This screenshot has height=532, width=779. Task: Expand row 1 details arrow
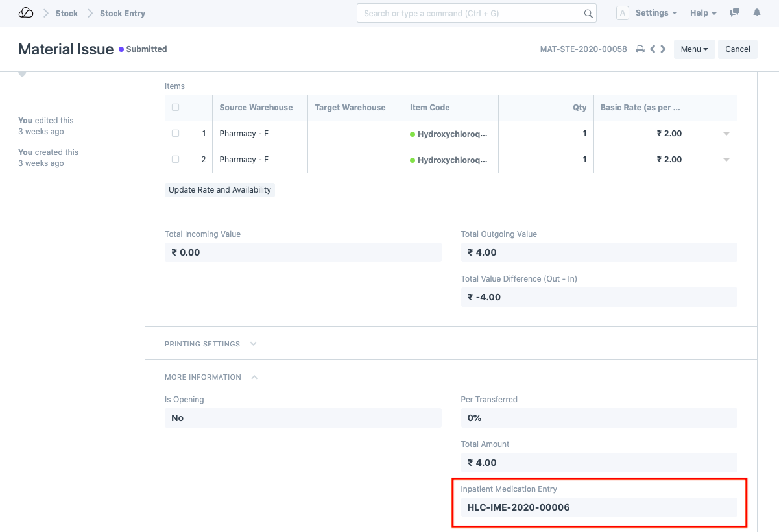pyautogui.click(x=726, y=134)
